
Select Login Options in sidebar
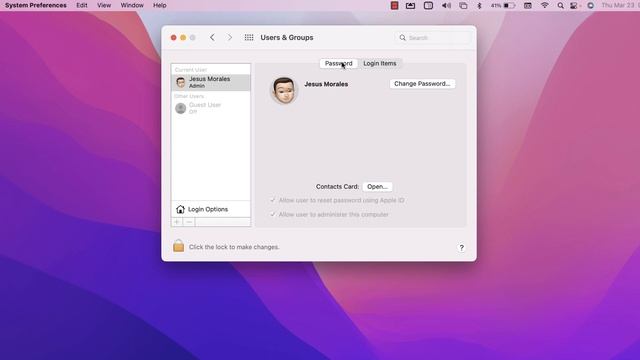(211, 209)
